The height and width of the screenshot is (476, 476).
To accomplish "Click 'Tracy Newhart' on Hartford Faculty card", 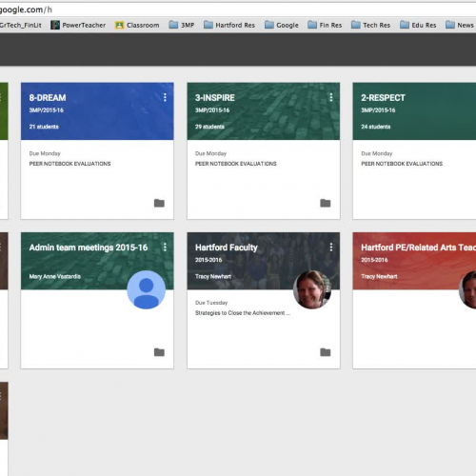I will point(213,276).
